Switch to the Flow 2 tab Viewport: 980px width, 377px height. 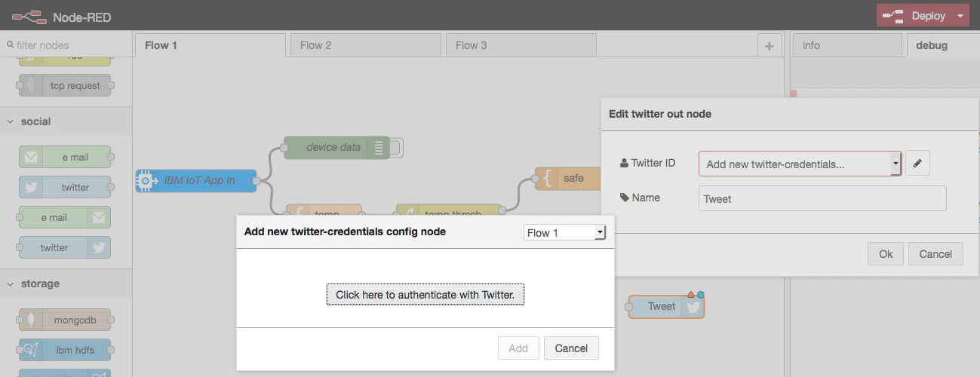point(365,45)
